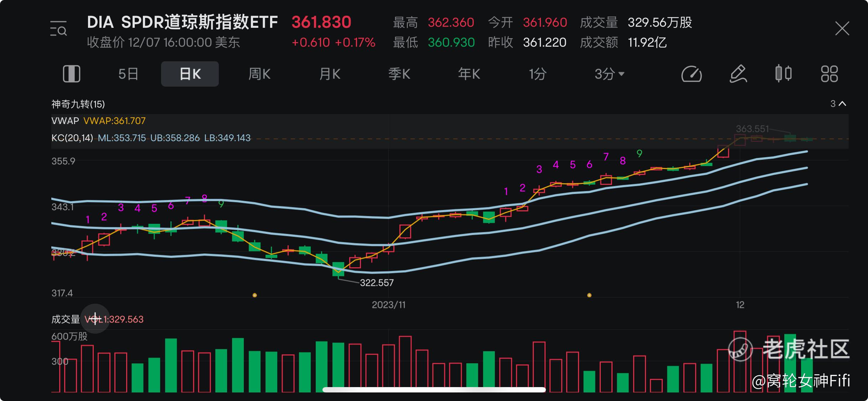Tap the 2023/11 date axis label

pyautogui.click(x=389, y=305)
